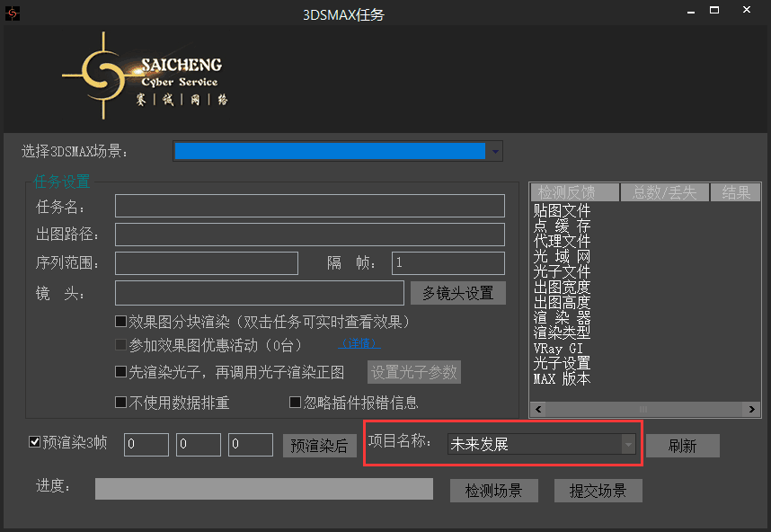Image resolution: width=771 pixels, height=532 pixels.
Task: Click the Saicheng Cyber Service logo
Action: 144,77
